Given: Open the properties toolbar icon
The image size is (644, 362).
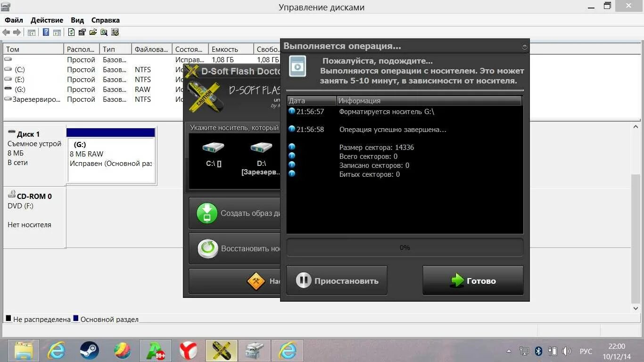Looking at the screenshot, I should [82, 32].
